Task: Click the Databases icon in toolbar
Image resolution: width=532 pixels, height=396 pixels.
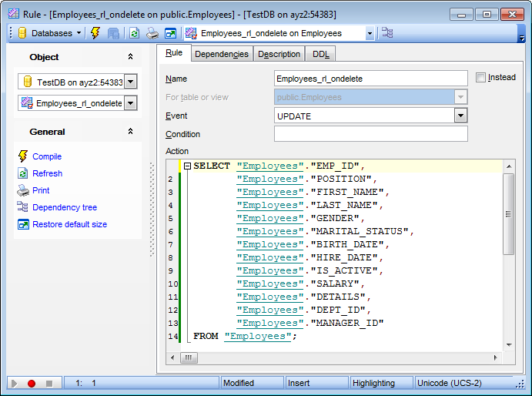Action: point(22,33)
